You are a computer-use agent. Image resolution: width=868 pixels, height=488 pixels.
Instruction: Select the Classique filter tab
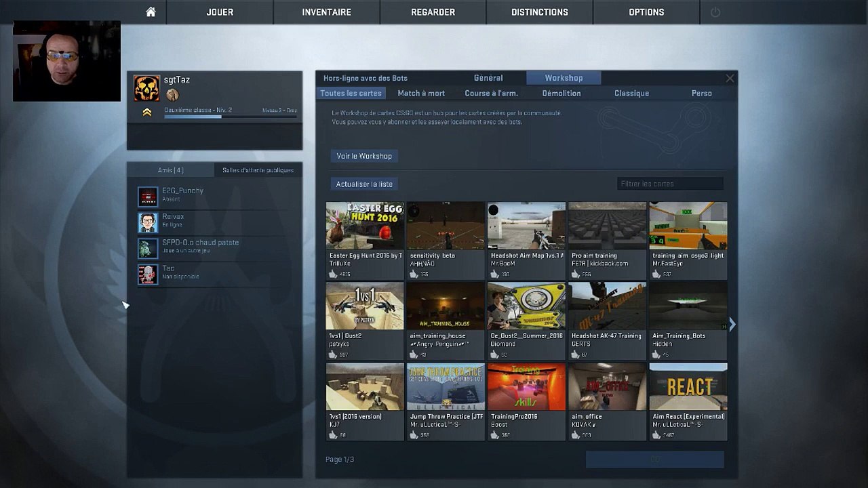pyautogui.click(x=631, y=94)
